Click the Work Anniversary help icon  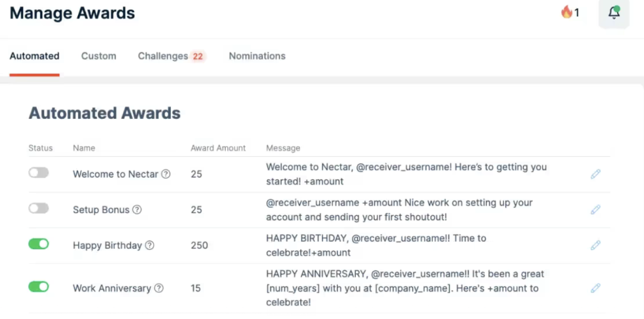point(158,289)
